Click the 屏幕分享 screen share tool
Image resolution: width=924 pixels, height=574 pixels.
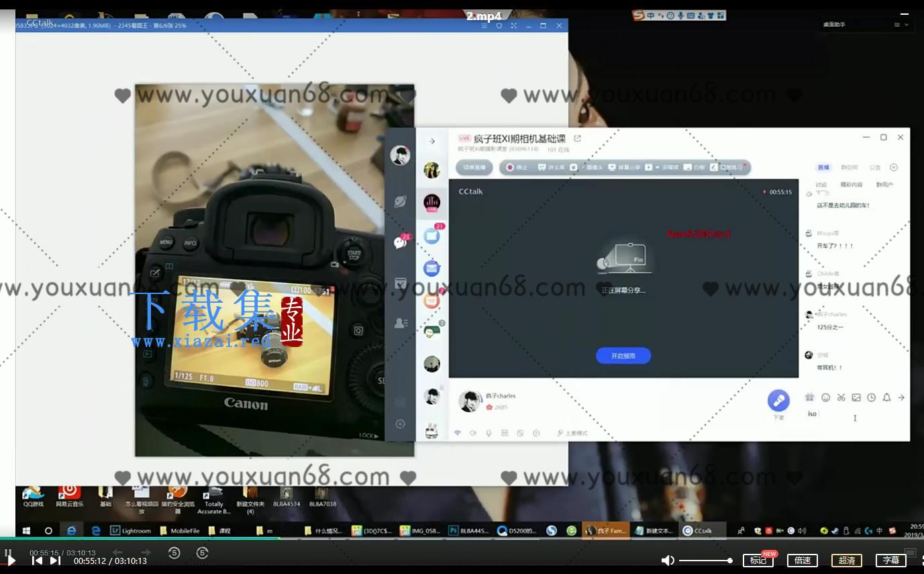pyautogui.click(x=624, y=167)
